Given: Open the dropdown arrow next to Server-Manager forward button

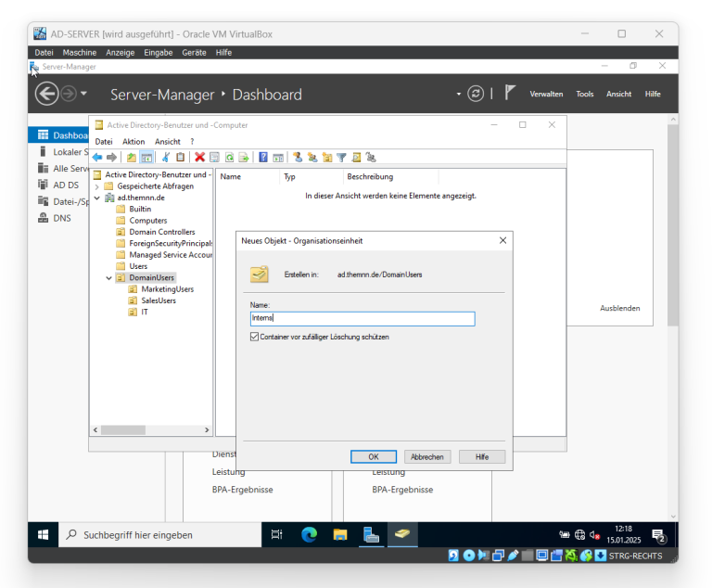Looking at the screenshot, I should [x=83, y=94].
